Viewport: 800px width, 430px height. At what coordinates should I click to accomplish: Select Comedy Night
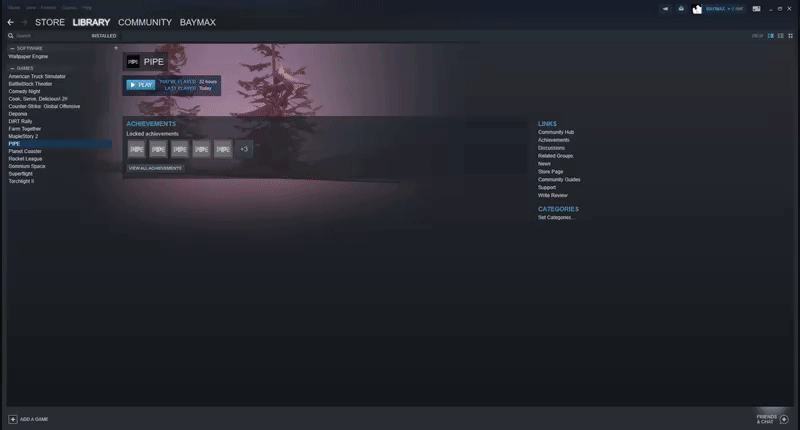(x=24, y=91)
